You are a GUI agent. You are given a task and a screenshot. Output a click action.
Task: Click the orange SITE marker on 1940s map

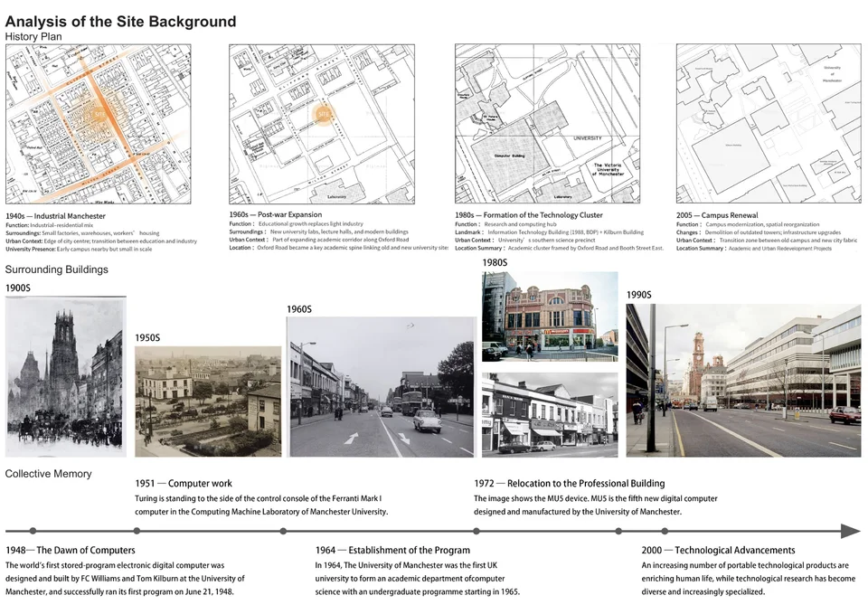click(100, 115)
